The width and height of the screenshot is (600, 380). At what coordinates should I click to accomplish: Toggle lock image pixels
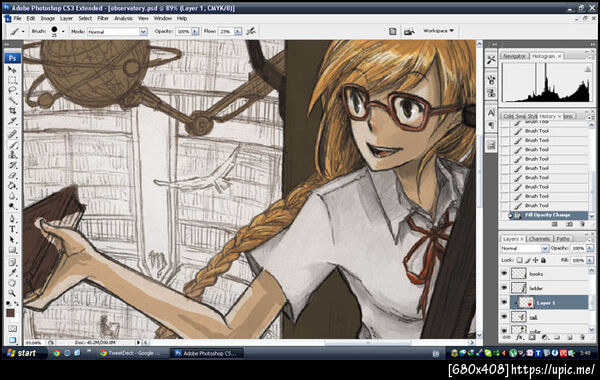[528, 260]
